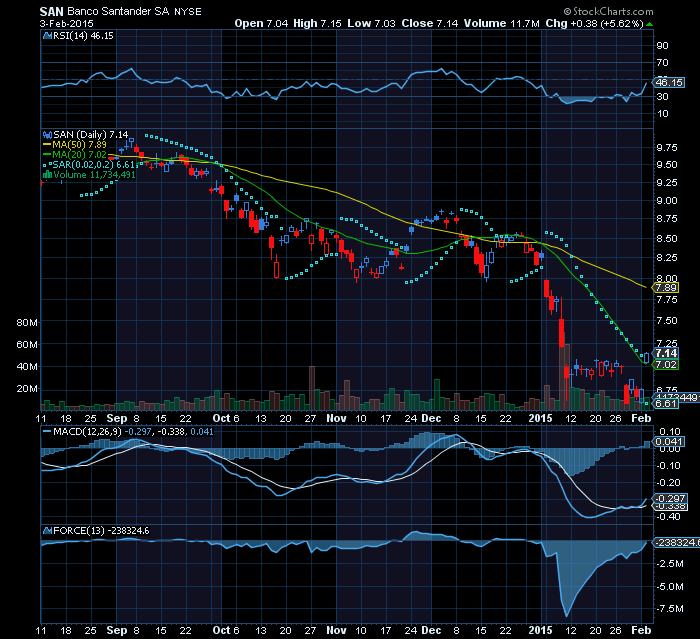Click the 8.50 price axis label
This screenshot has width=700, height=639.
[x=667, y=238]
